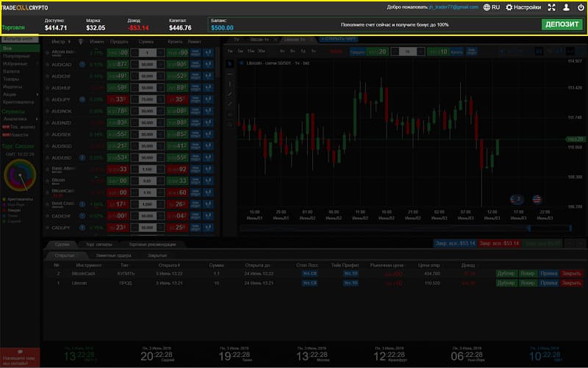This screenshot has width=588, height=368.
Task: Switch to Лимитные ордера tab
Action: (113, 255)
